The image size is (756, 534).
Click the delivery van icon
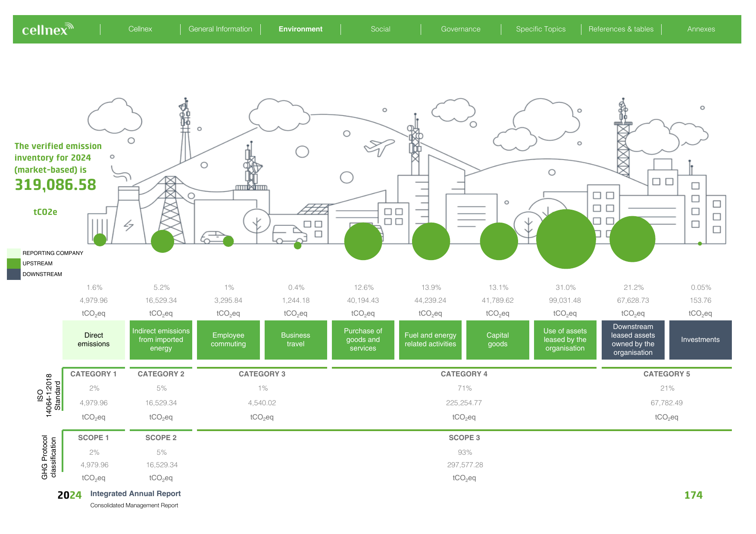289,234
